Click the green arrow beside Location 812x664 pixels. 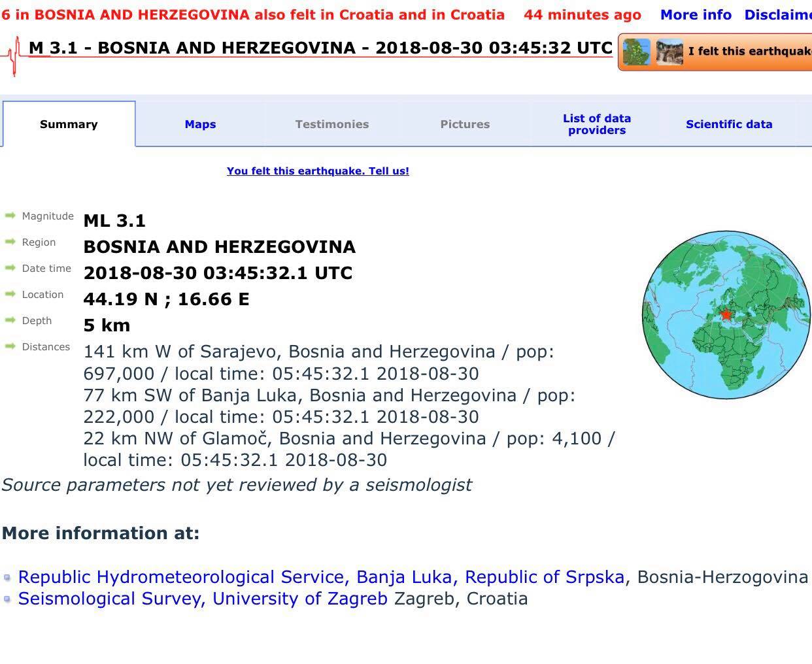pos(10,294)
